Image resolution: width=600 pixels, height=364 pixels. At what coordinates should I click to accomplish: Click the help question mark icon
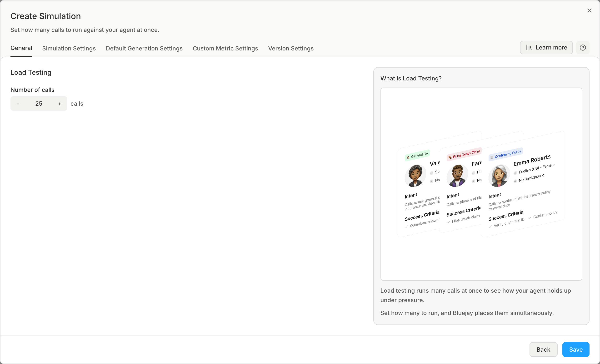coord(583,48)
